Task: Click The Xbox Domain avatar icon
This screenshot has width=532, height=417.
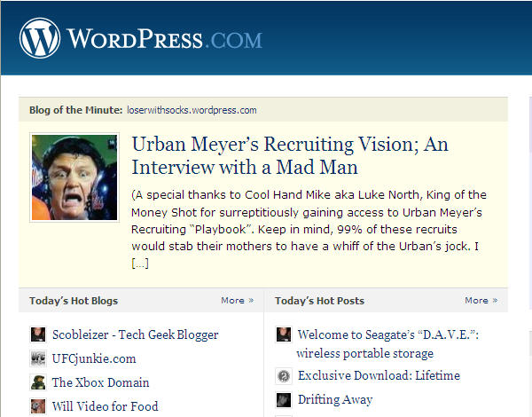Action: tap(38, 382)
